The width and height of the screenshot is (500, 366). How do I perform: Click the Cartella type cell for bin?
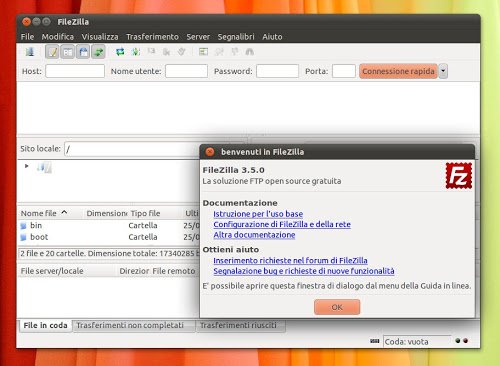coord(143,226)
